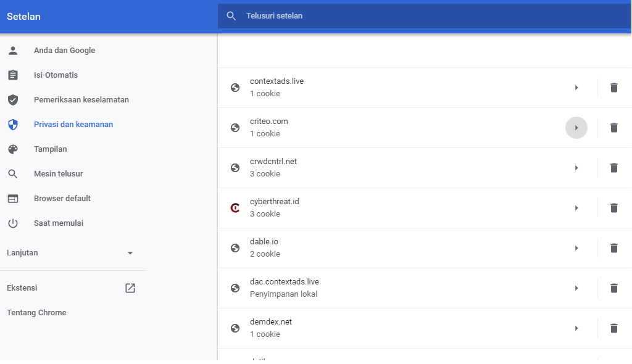The image size is (632, 364).
Task: Expand the Lanjutan section arrow
Action: tap(130, 253)
